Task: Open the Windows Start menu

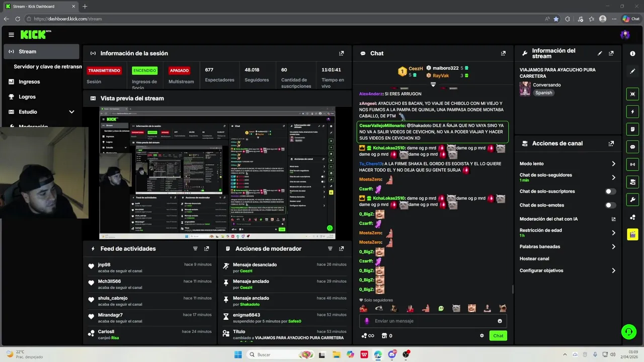Action: pos(238,354)
